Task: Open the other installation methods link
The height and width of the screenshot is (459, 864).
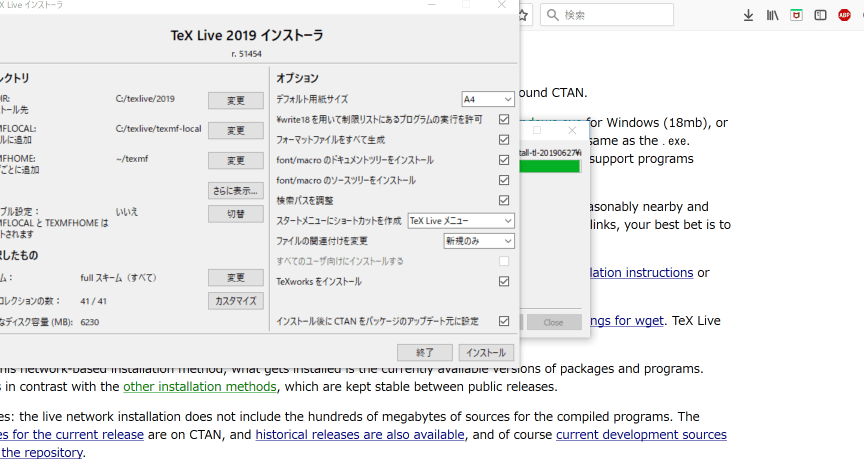Action: tap(199, 387)
